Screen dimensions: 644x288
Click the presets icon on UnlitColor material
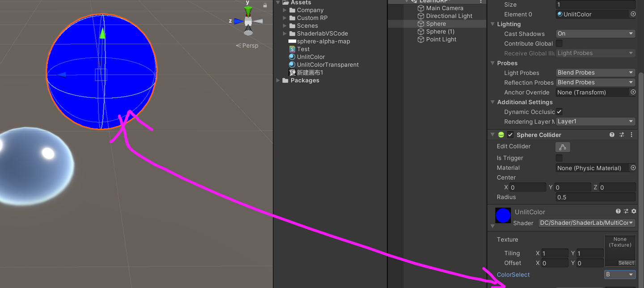tap(626, 211)
